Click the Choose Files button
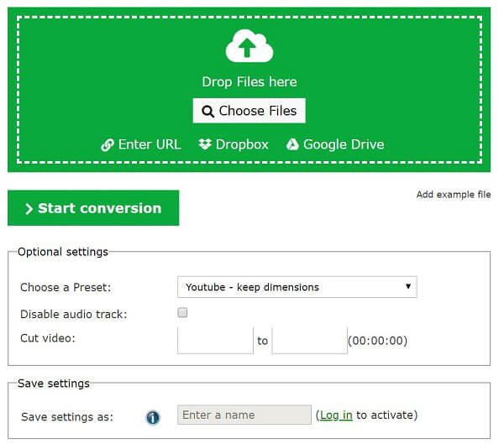The image size is (504, 444). point(249,111)
